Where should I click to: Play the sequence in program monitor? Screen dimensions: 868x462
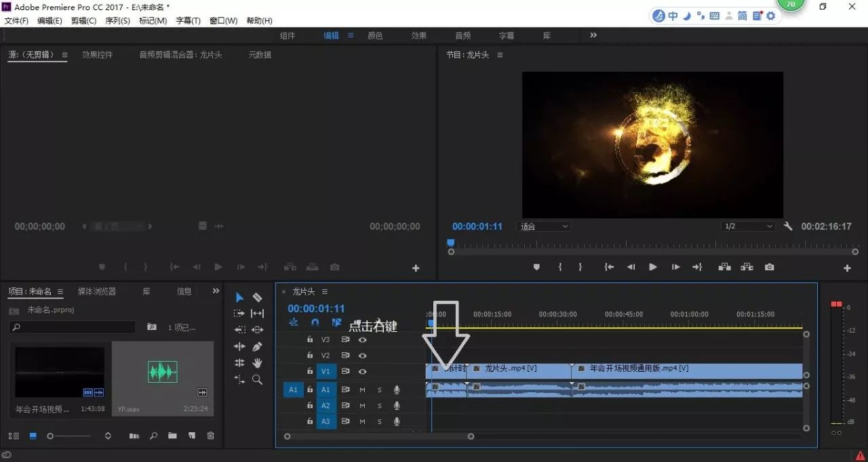pyautogui.click(x=653, y=268)
